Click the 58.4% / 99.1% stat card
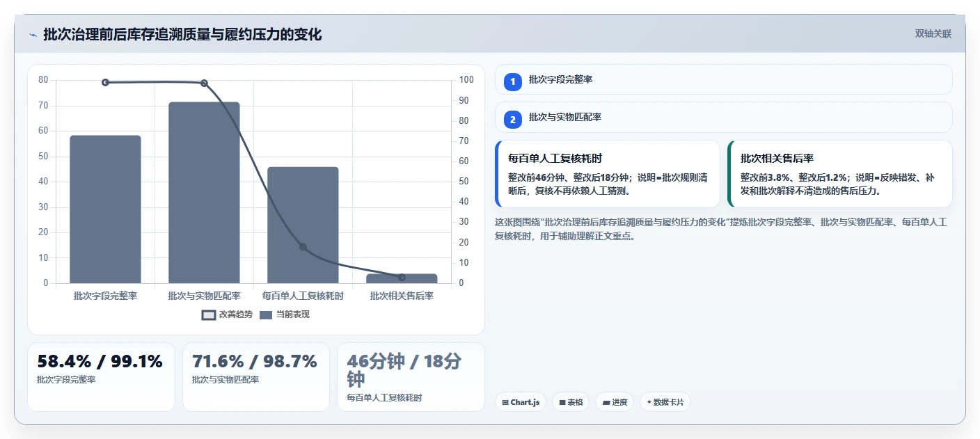 coord(101,376)
